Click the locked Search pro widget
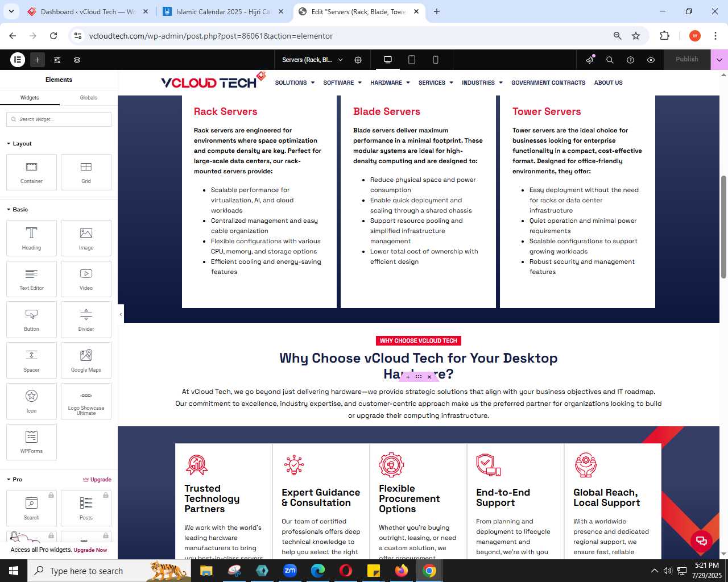The image size is (728, 582). click(x=31, y=508)
